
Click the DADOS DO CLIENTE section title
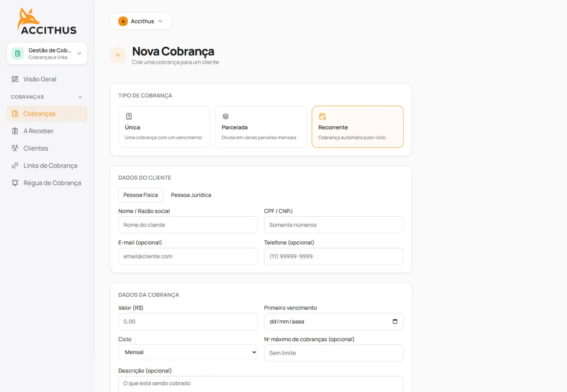click(x=145, y=177)
